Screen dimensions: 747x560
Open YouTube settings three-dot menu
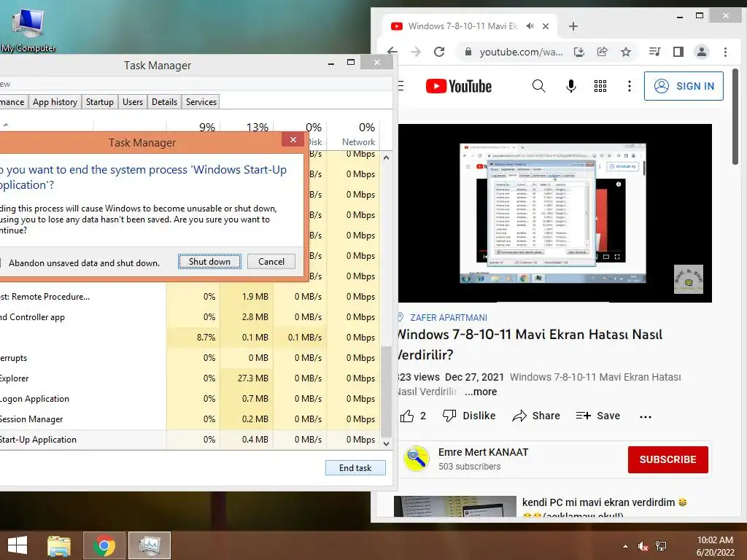coord(630,86)
